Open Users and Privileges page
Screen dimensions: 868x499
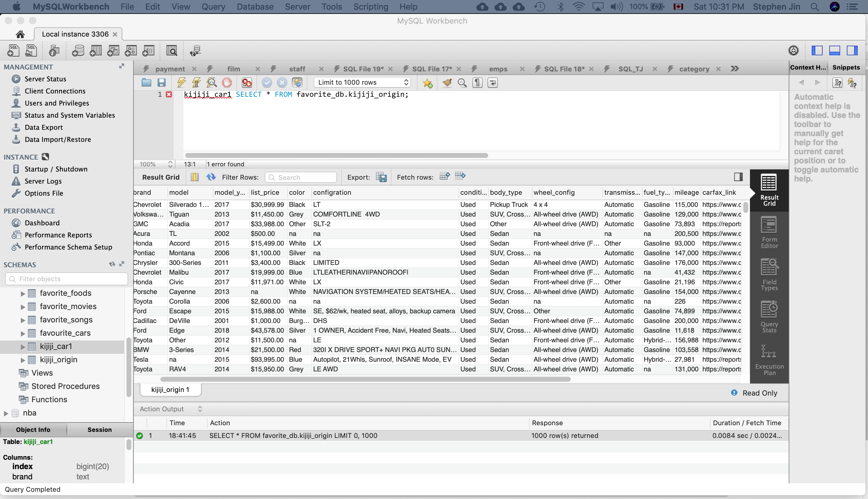click(x=57, y=103)
